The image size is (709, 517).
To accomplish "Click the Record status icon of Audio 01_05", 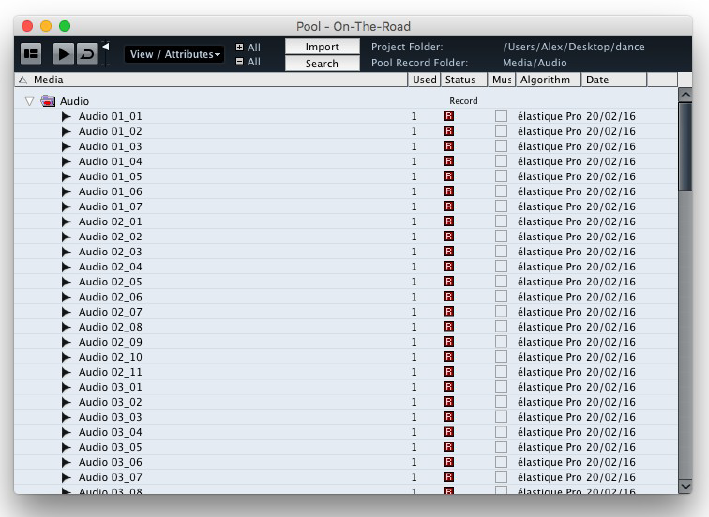I will 449,176.
